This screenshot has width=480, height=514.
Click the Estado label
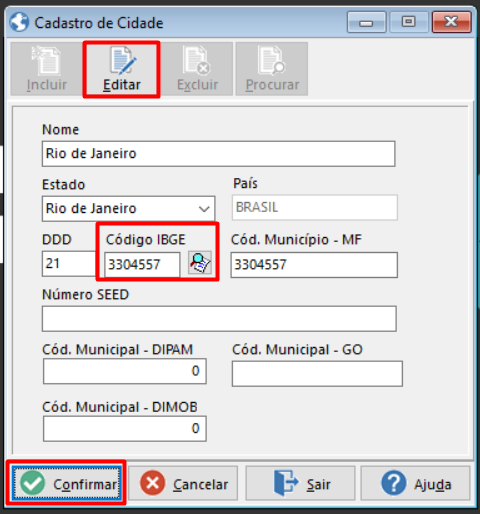tap(63, 184)
